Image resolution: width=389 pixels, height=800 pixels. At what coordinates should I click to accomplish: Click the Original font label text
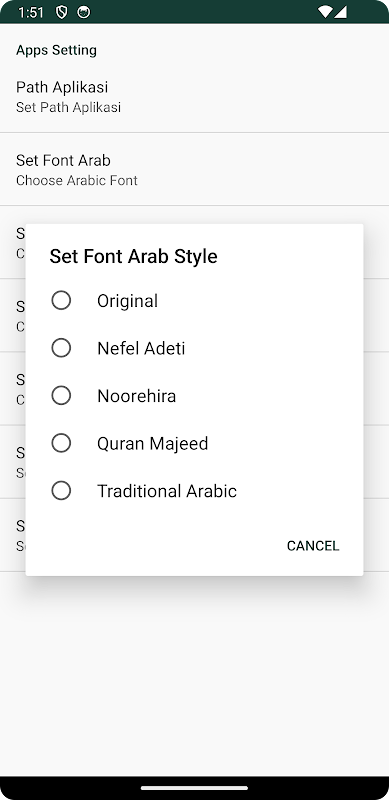(x=128, y=301)
